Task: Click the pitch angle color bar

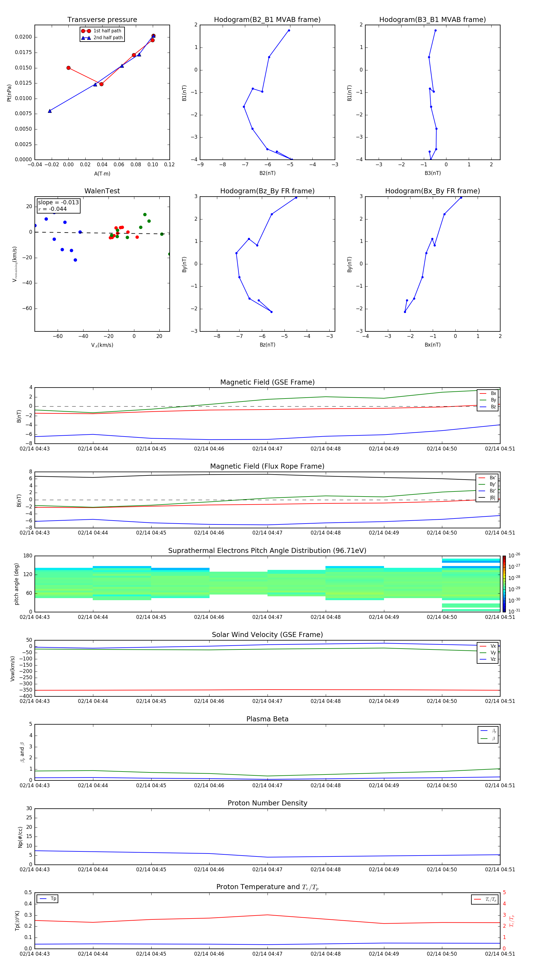Action: pyautogui.click(x=504, y=584)
